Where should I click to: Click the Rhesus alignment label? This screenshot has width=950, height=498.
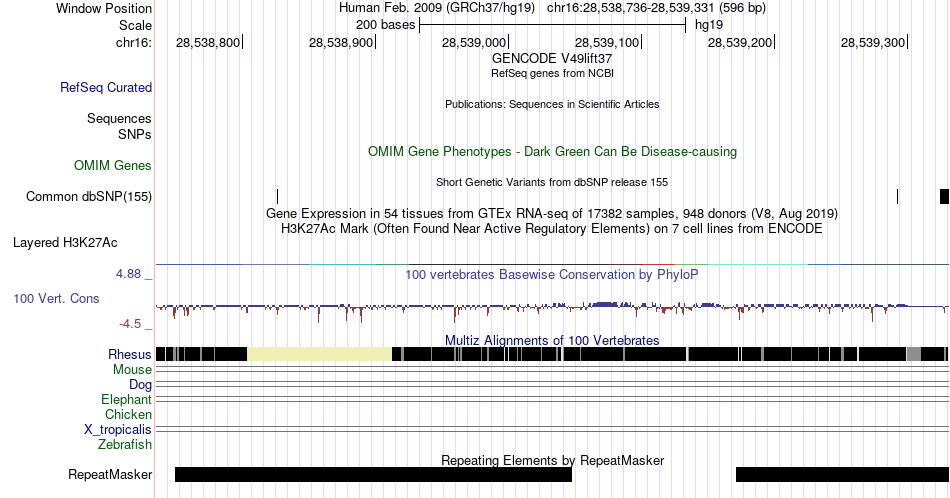tap(130, 354)
